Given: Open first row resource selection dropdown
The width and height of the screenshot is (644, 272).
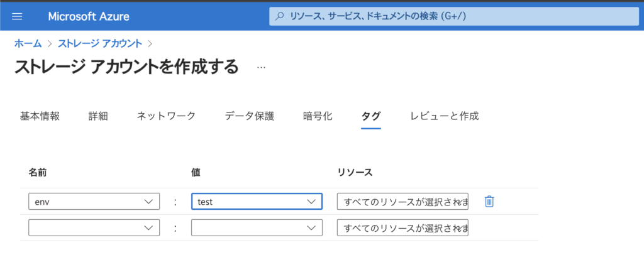Looking at the screenshot, I should tap(402, 202).
